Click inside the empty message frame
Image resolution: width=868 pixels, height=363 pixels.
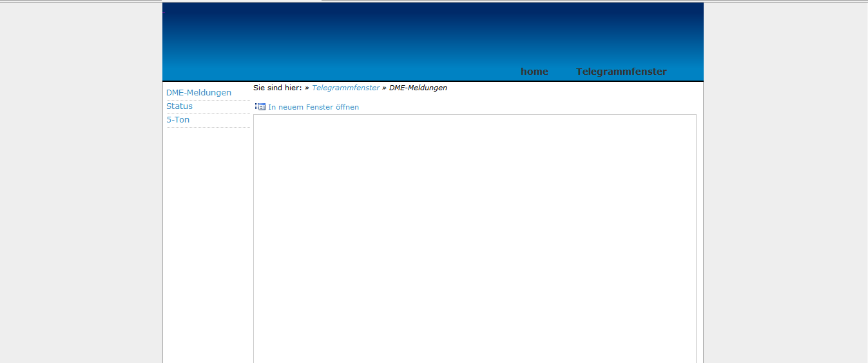pyautogui.click(x=474, y=239)
